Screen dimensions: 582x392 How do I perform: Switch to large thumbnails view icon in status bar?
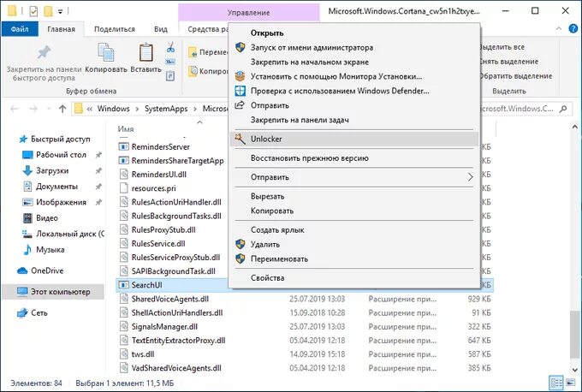[571, 383]
